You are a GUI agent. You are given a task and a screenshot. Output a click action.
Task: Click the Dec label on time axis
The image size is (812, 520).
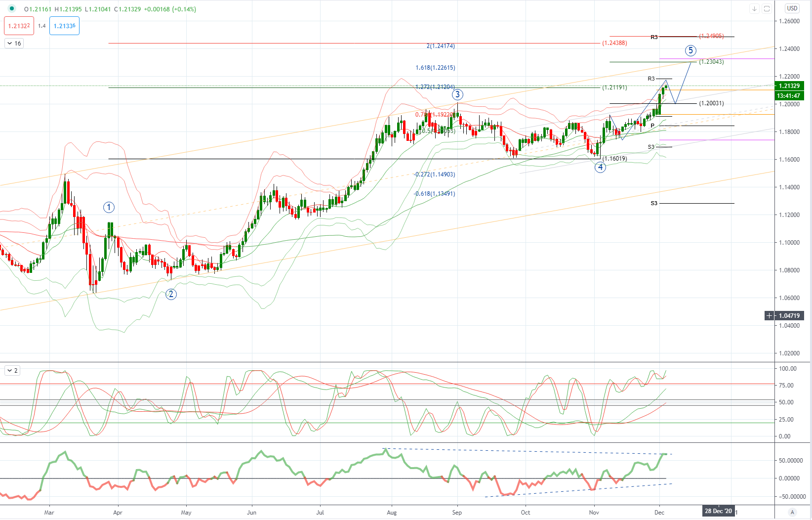coord(659,513)
